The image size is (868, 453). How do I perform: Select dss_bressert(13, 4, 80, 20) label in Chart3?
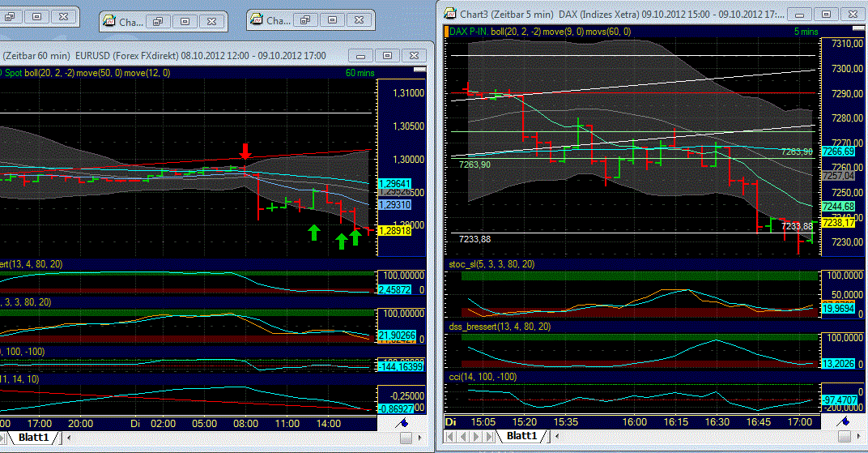[x=500, y=327]
